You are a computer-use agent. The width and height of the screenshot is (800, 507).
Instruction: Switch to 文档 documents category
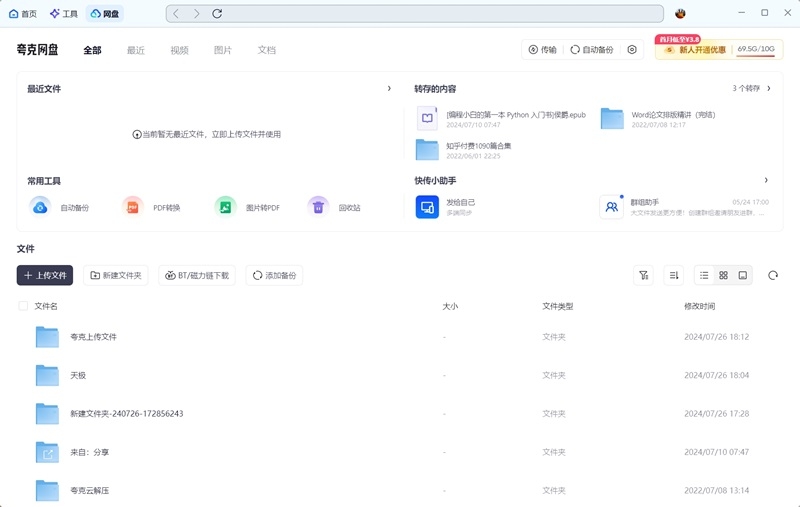pyautogui.click(x=267, y=50)
